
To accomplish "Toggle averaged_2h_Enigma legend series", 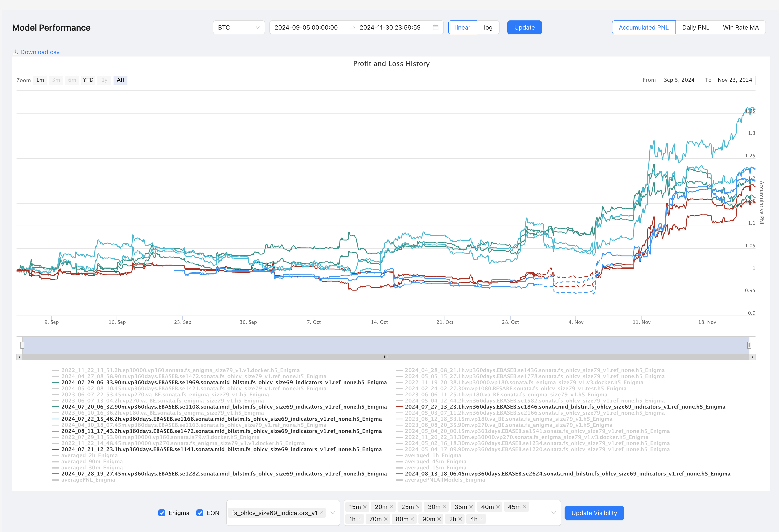I will click(89, 455).
